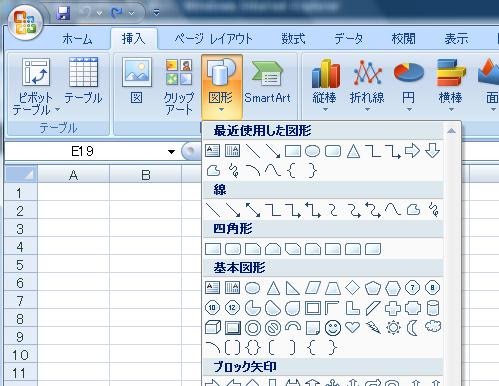The height and width of the screenshot is (386, 499).
Task: Pick Right Arrow in recently used shapes
Action: [x=413, y=151]
